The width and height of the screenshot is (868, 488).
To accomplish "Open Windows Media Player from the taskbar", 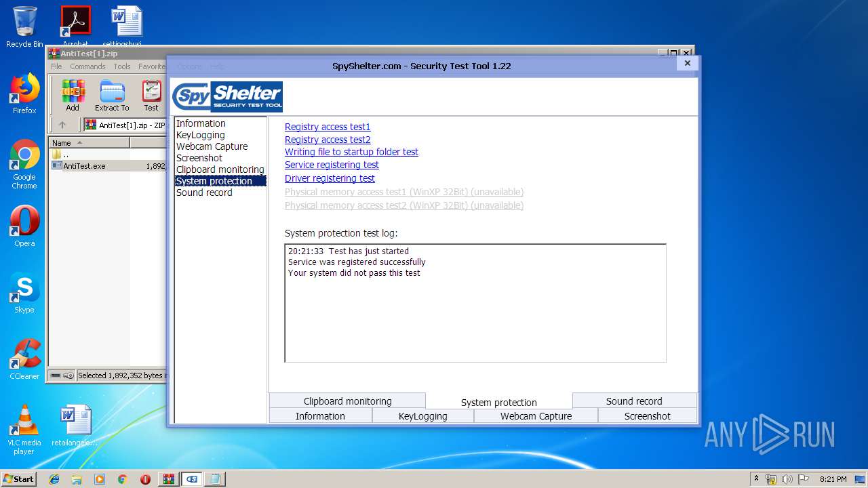I will pos(100,479).
